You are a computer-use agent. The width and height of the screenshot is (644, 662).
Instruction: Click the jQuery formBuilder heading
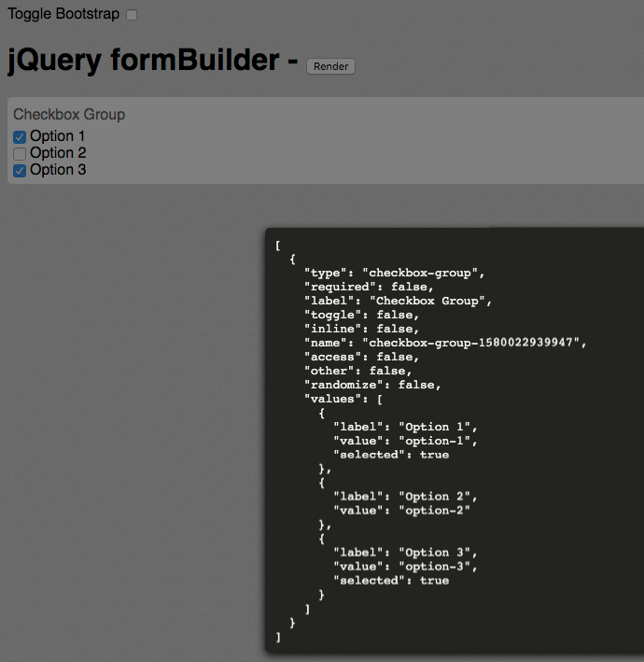[152, 60]
